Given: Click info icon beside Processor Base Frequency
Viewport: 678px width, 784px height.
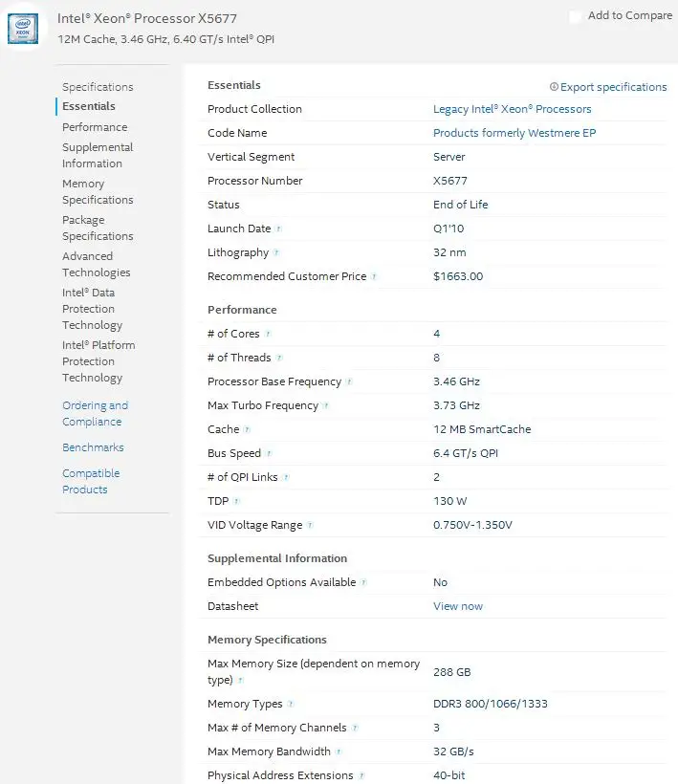Looking at the screenshot, I should [349, 382].
